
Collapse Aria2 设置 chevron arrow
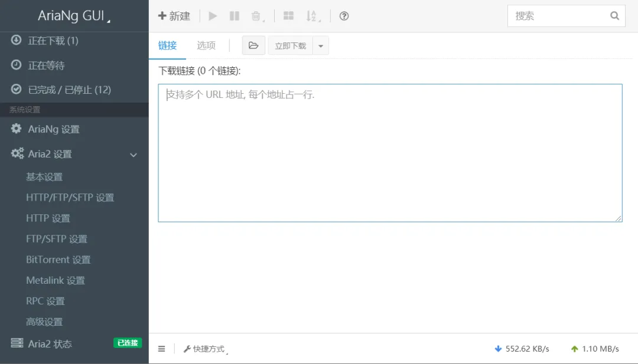tap(134, 155)
